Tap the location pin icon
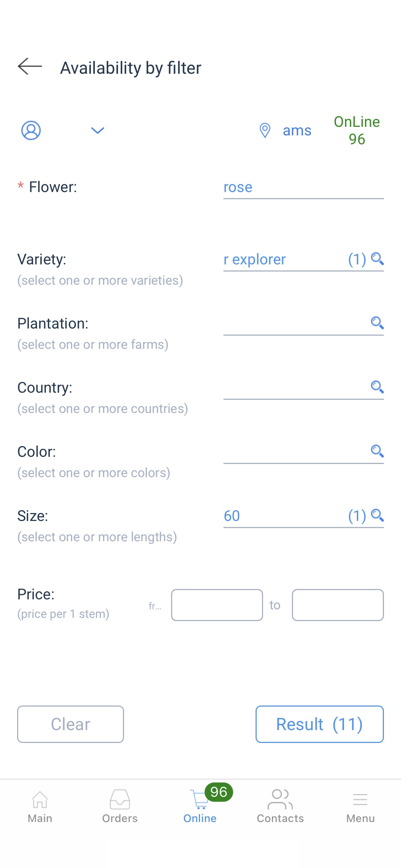 tap(265, 130)
